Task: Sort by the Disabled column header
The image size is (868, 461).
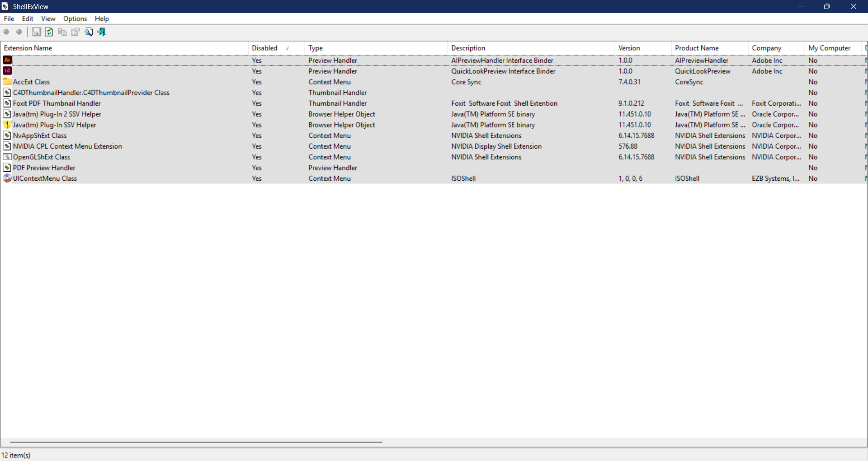Action: [276, 48]
